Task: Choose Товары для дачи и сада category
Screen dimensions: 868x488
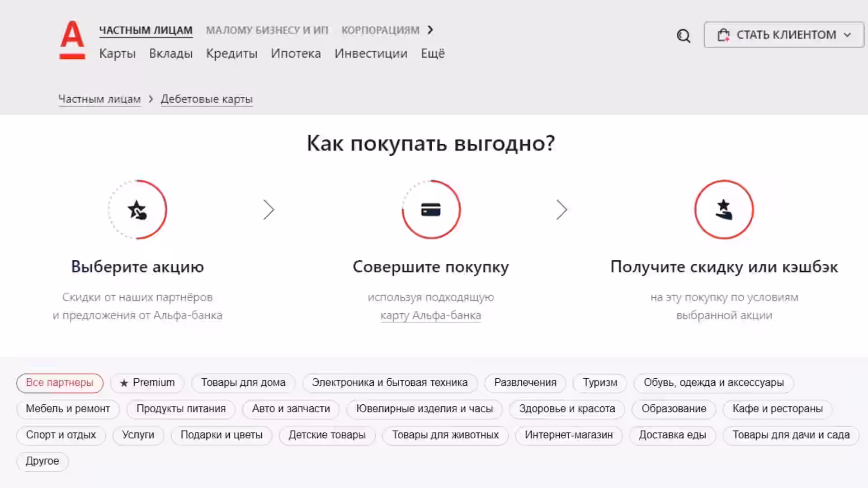Action: click(x=791, y=435)
